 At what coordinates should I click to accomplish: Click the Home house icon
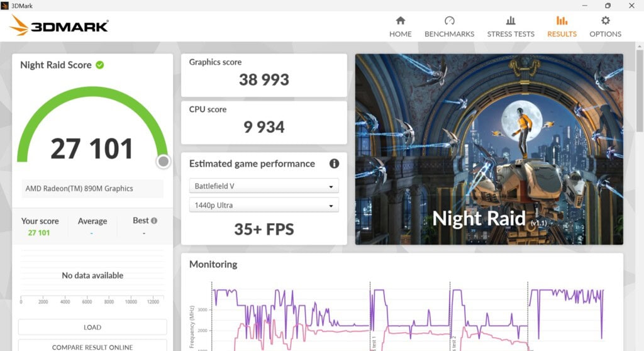pos(400,21)
